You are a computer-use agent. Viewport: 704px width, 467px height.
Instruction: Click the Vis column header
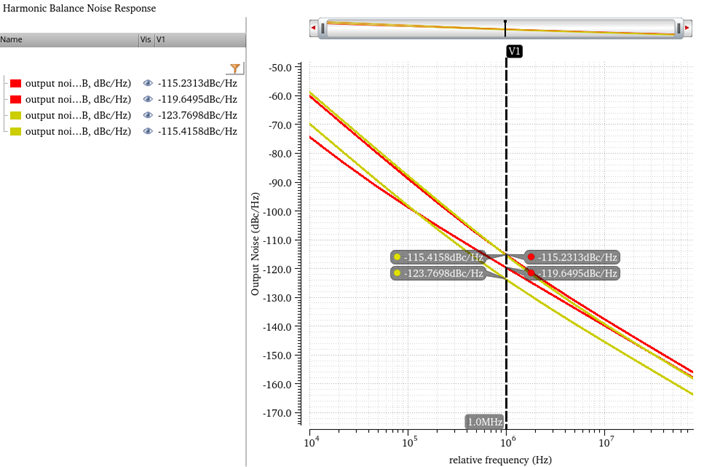coord(146,40)
